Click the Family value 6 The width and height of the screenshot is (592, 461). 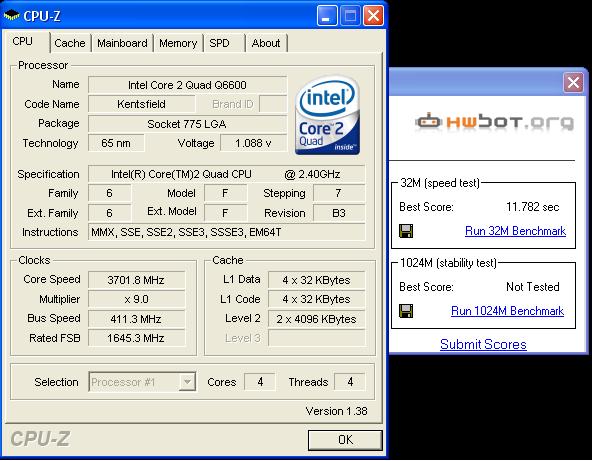[109, 193]
